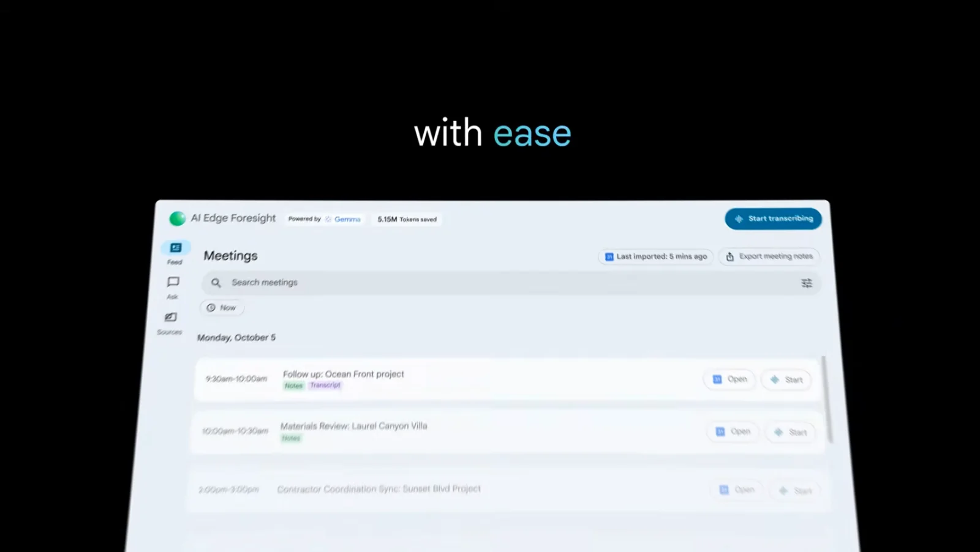Open the Sunset Blvd Project meeting
This screenshot has height=552, width=980.
(x=737, y=490)
